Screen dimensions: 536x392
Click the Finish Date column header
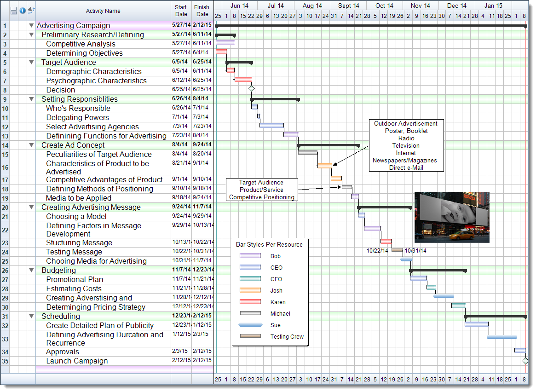click(202, 11)
